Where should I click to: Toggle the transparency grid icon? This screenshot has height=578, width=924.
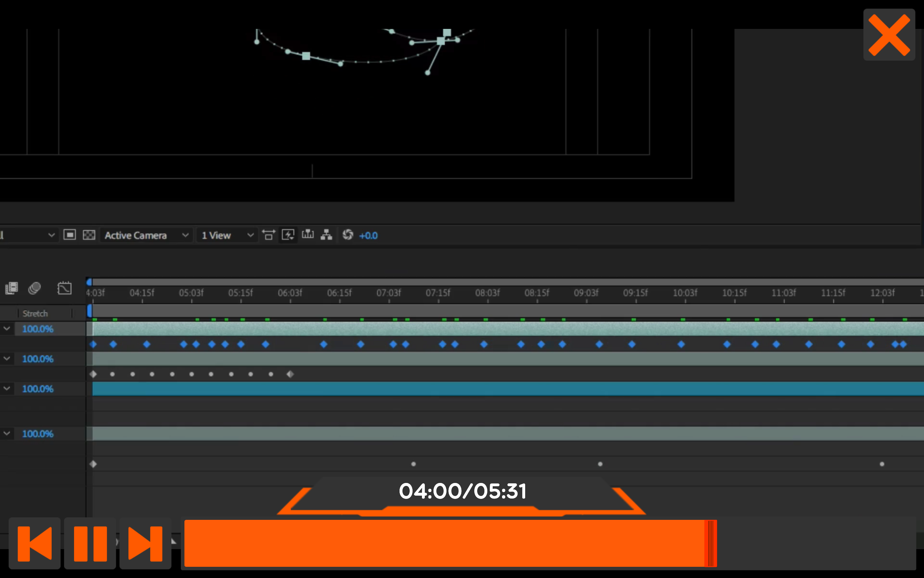click(89, 235)
